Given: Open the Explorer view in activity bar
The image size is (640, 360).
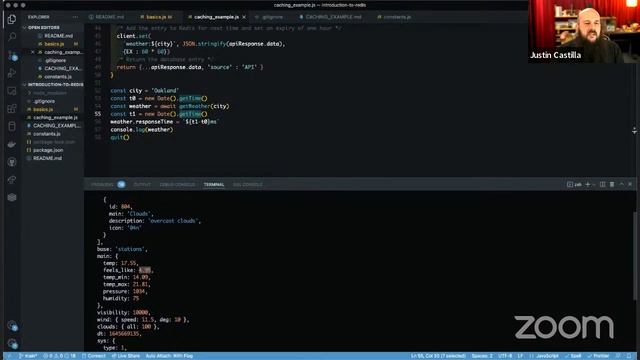Looking at the screenshot, I should pyautogui.click(x=12, y=19).
